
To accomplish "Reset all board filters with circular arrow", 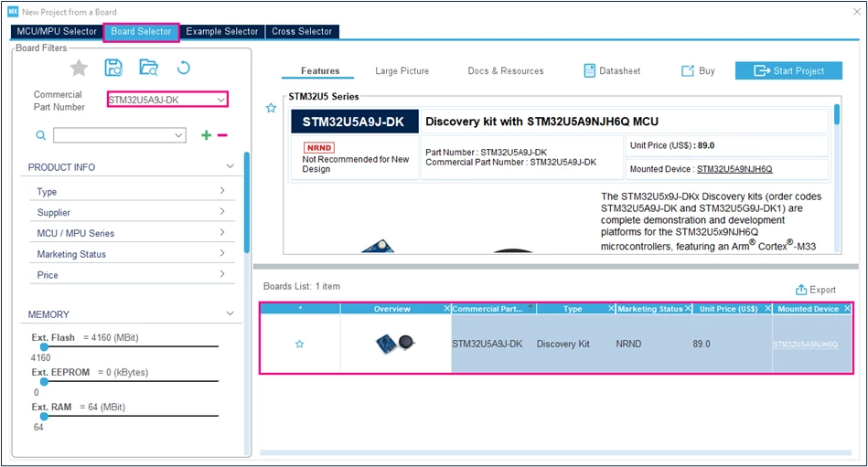I will click(x=183, y=68).
